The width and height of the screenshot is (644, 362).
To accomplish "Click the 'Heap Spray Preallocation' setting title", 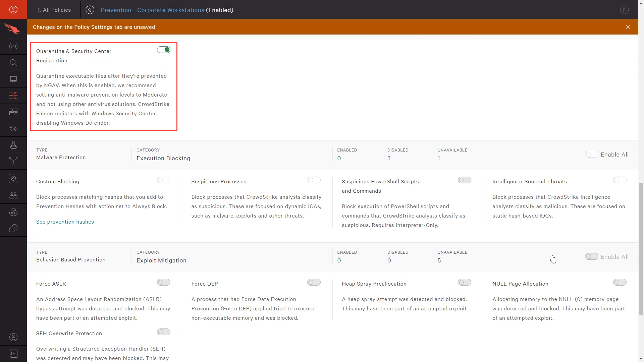I will [x=374, y=284].
